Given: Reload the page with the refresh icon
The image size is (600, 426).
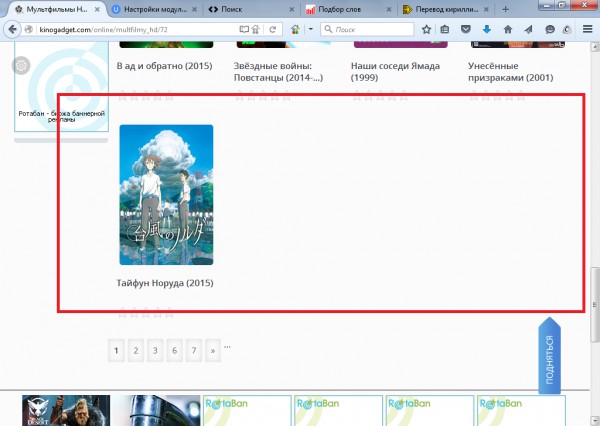Looking at the screenshot, I should click(x=272, y=29).
